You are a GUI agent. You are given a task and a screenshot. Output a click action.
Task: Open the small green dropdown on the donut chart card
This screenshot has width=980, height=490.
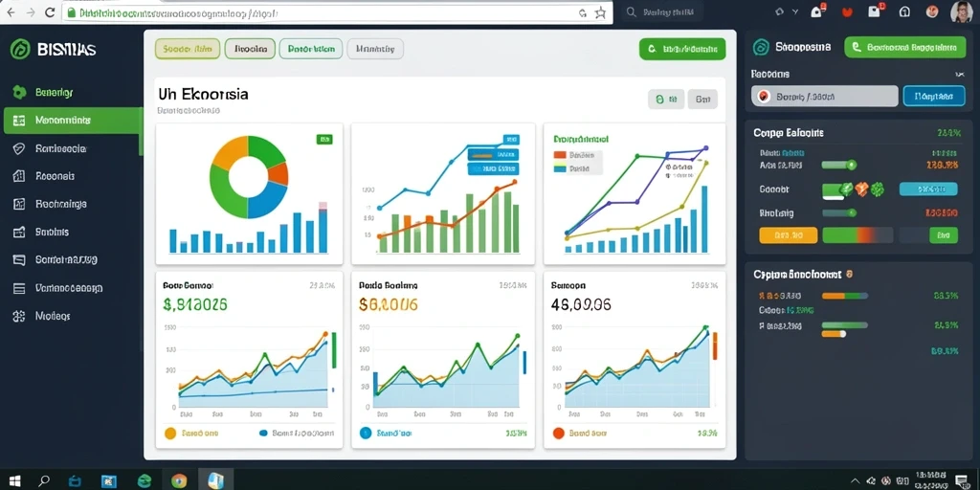click(325, 140)
